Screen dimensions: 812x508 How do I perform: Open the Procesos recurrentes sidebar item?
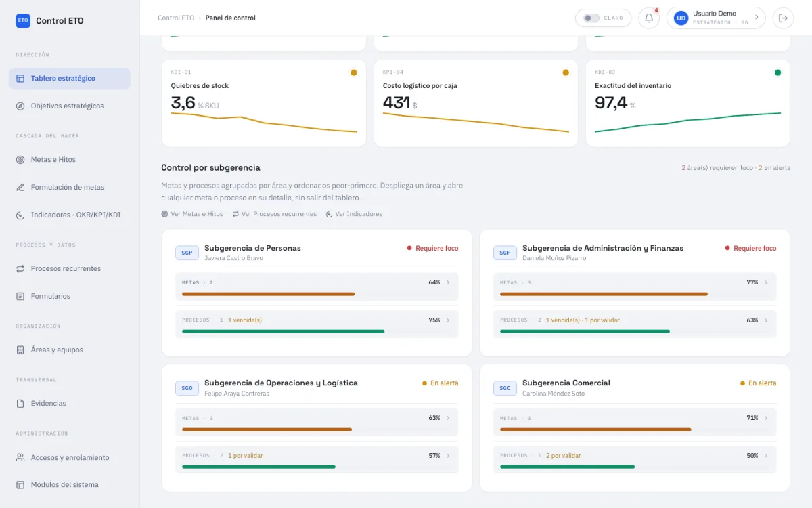click(x=70, y=269)
